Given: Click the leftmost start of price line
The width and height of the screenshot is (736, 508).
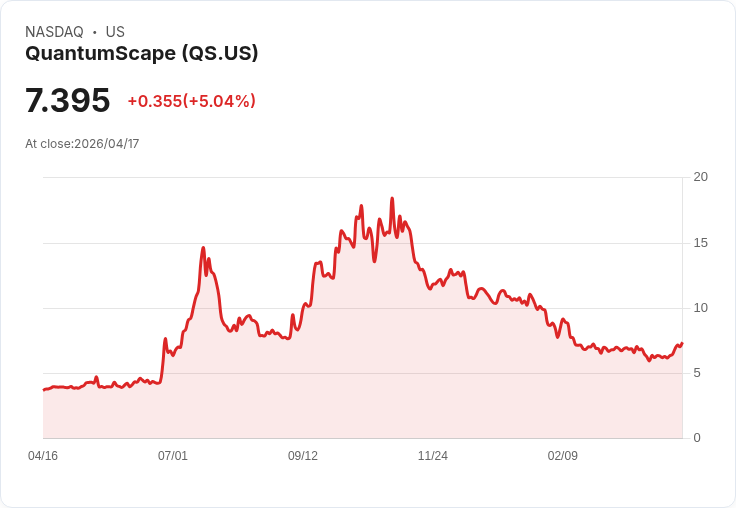Looking at the screenshot, I should [x=44, y=390].
